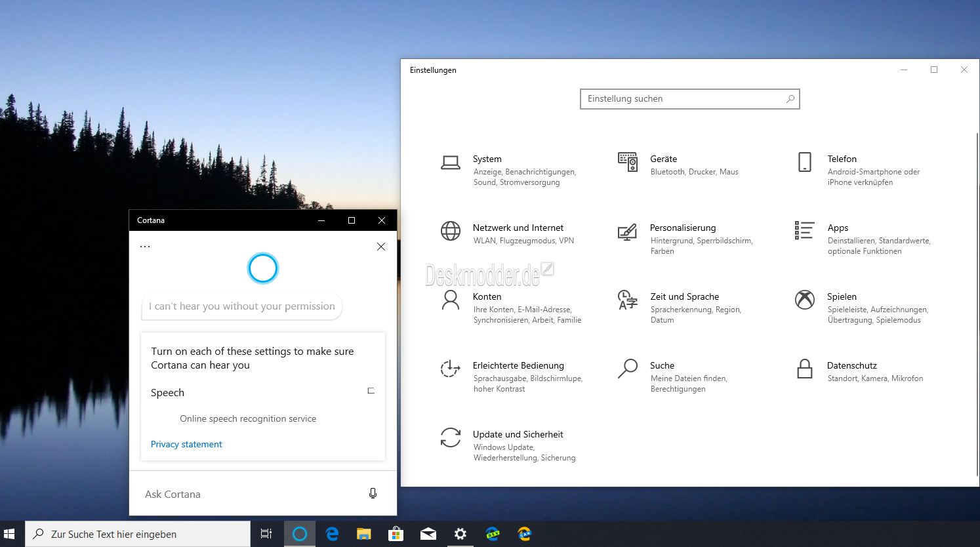
Task: Open the Telefon phone icon
Action: point(805,162)
